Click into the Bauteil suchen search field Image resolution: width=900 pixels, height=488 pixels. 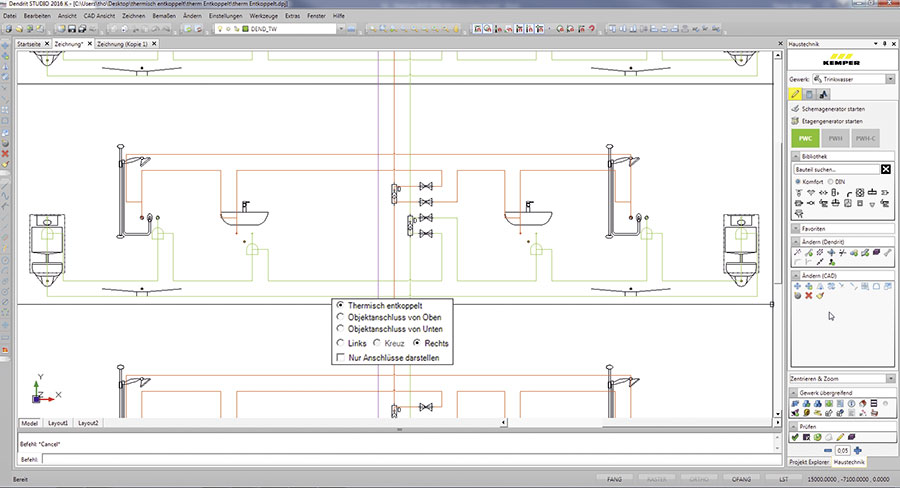coord(837,169)
